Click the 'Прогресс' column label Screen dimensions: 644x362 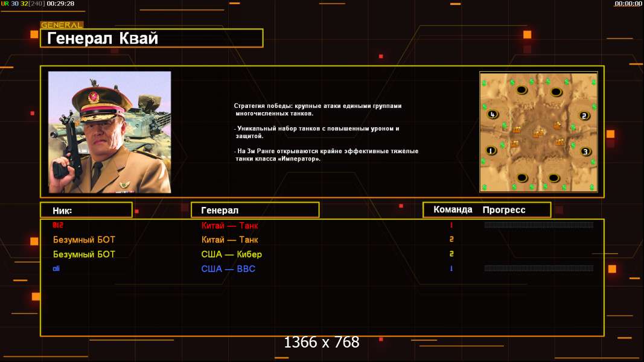coord(504,210)
